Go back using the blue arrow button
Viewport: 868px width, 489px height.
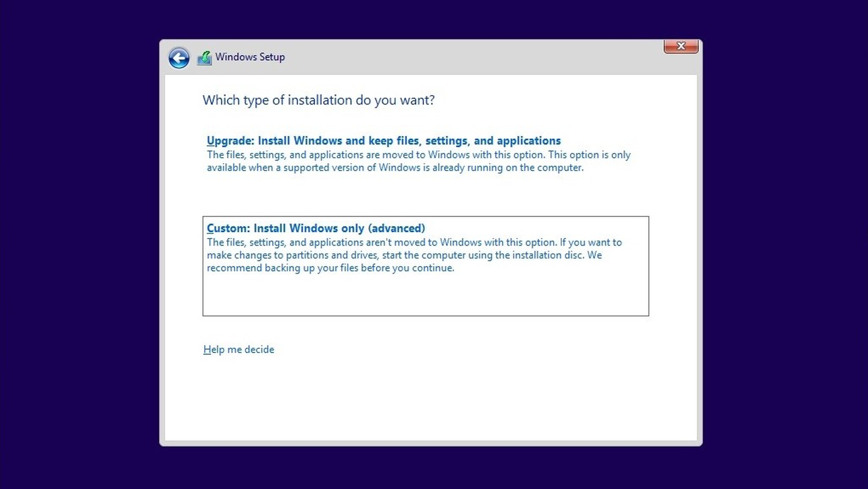(x=179, y=57)
